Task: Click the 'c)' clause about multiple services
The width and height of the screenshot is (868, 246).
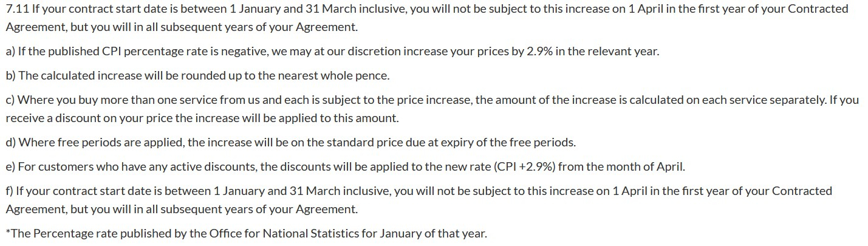Action: [x=432, y=109]
